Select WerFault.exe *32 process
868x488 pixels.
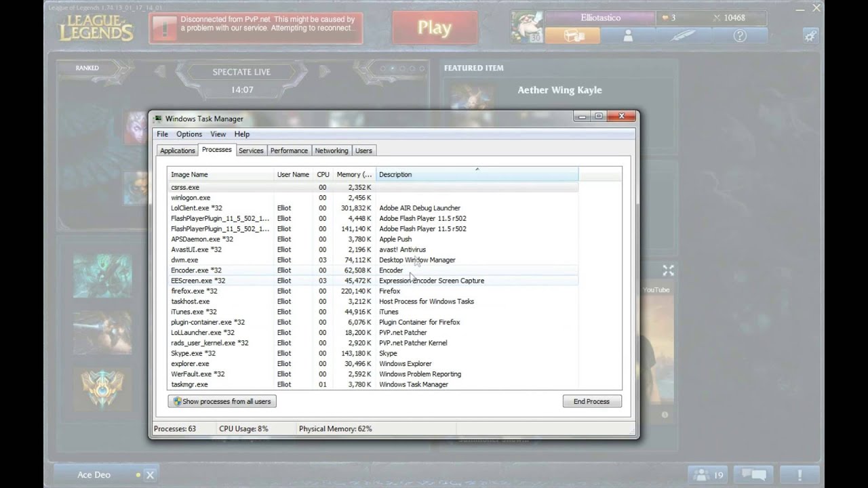(373, 374)
